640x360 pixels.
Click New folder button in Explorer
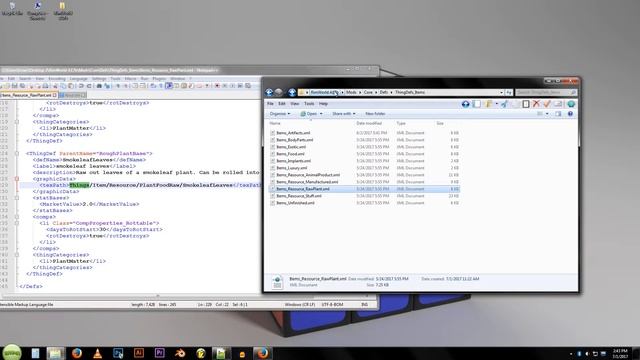[375, 114]
